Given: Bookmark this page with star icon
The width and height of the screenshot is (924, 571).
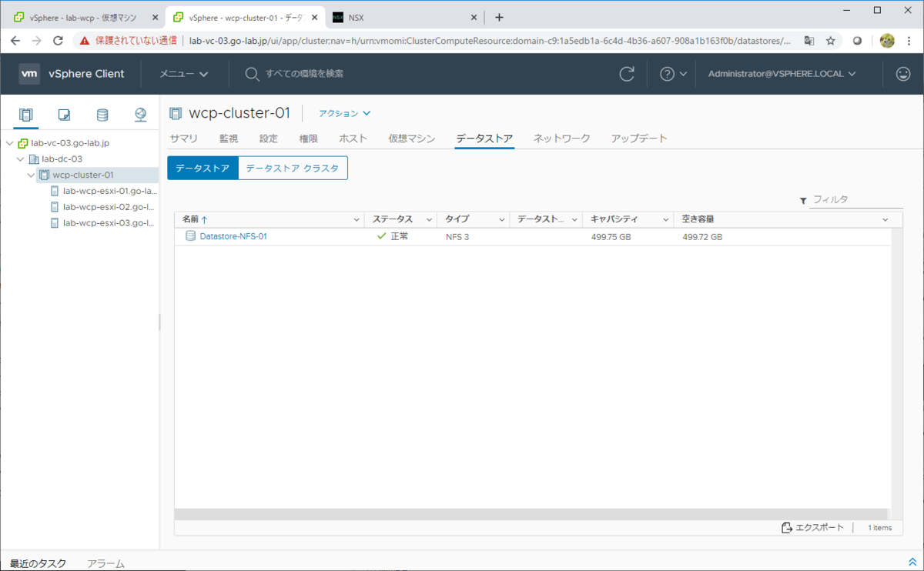Looking at the screenshot, I should click(x=831, y=41).
